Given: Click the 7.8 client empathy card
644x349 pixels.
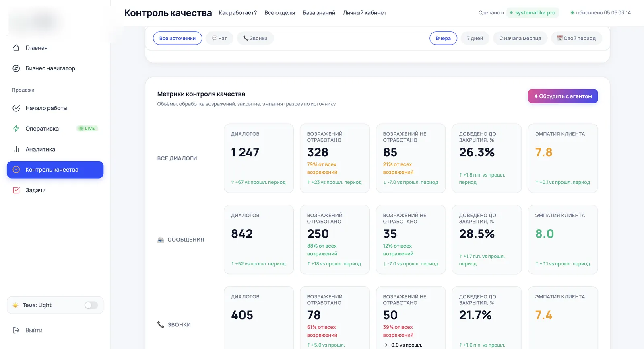Looking at the screenshot, I should [563, 158].
